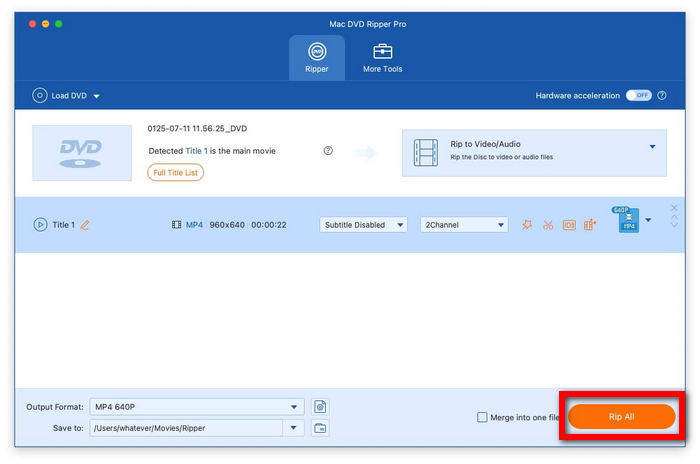Screen dimensions: 700x464
Task: Toggle Hardware acceleration switch
Action: [x=638, y=95]
